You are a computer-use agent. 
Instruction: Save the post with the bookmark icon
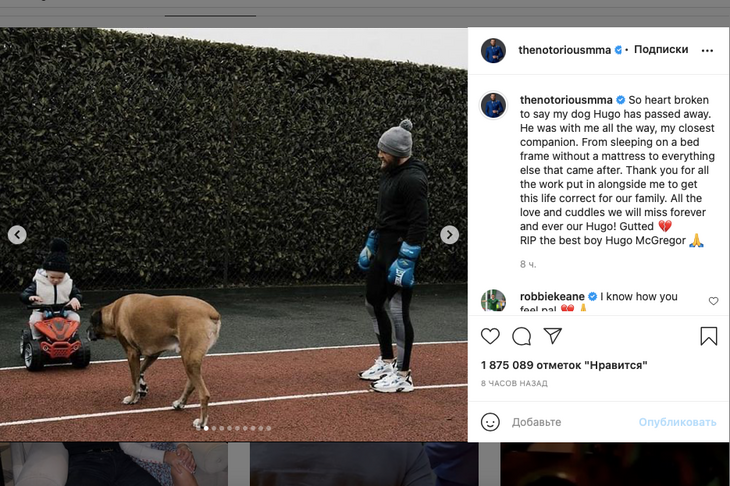click(x=709, y=336)
